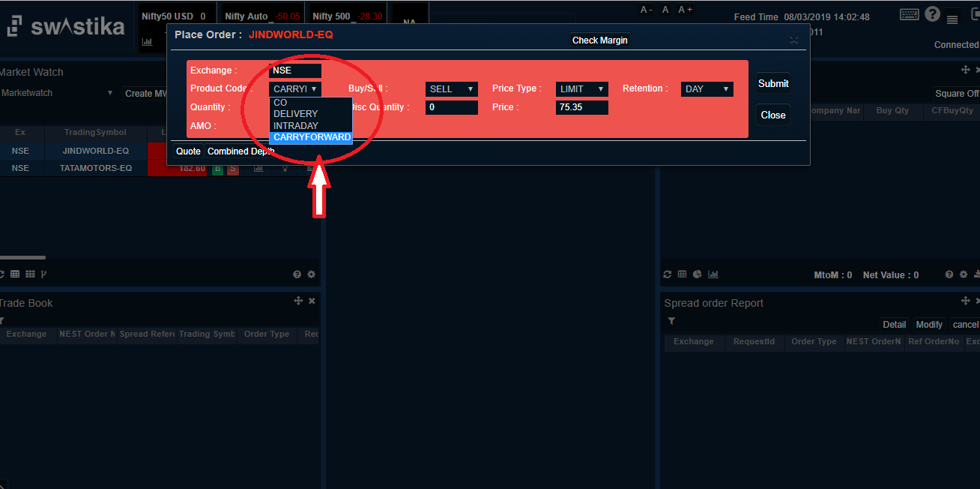Click the MtoM : 0 value
Screen dimensions: 980x489
[832, 275]
